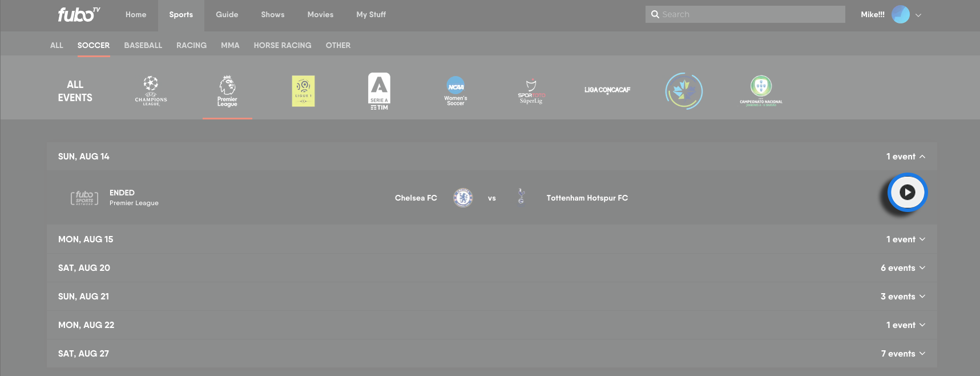Filter by MMA category

click(230, 45)
